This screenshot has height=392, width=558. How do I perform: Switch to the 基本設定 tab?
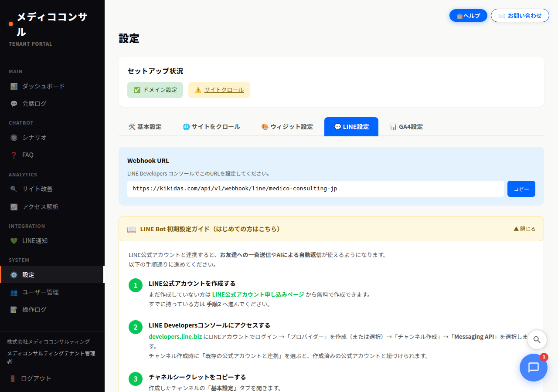tap(145, 127)
